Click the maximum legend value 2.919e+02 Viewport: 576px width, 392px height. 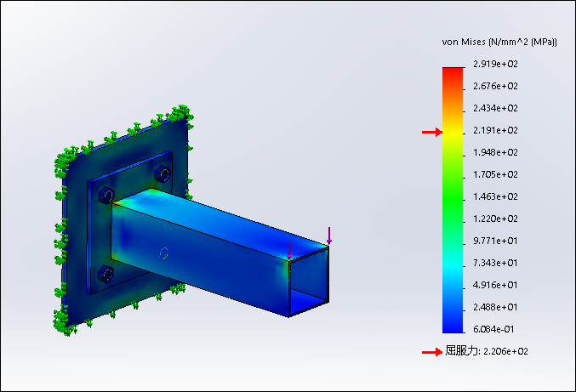click(x=495, y=64)
